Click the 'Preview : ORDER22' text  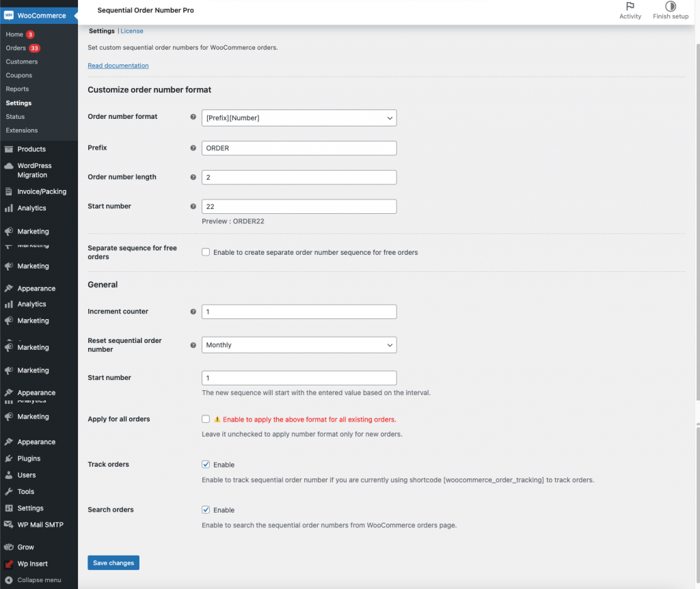pyautogui.click(x=233, y=221)
